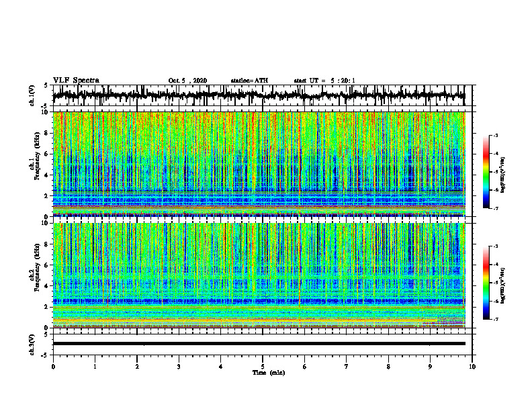Click the "10" minute tick label on time axis
This screenshot has width=532, height=411.
(472, 367)
